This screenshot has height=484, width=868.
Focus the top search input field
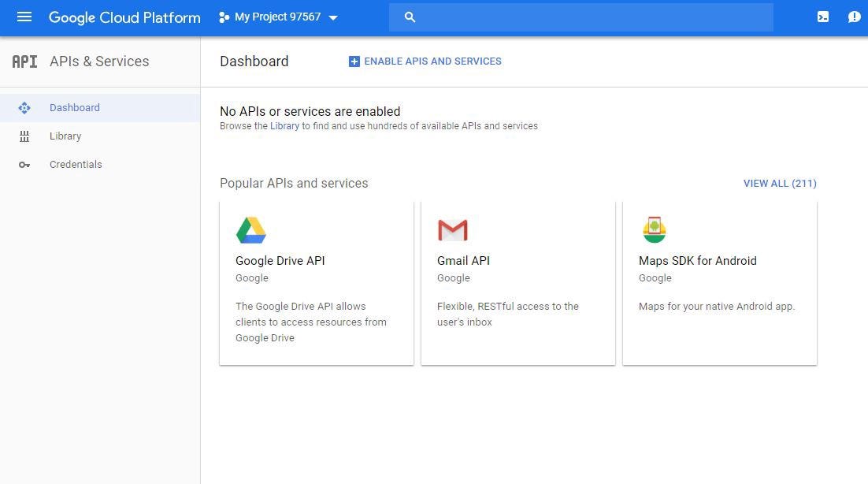tap(581, 17)
